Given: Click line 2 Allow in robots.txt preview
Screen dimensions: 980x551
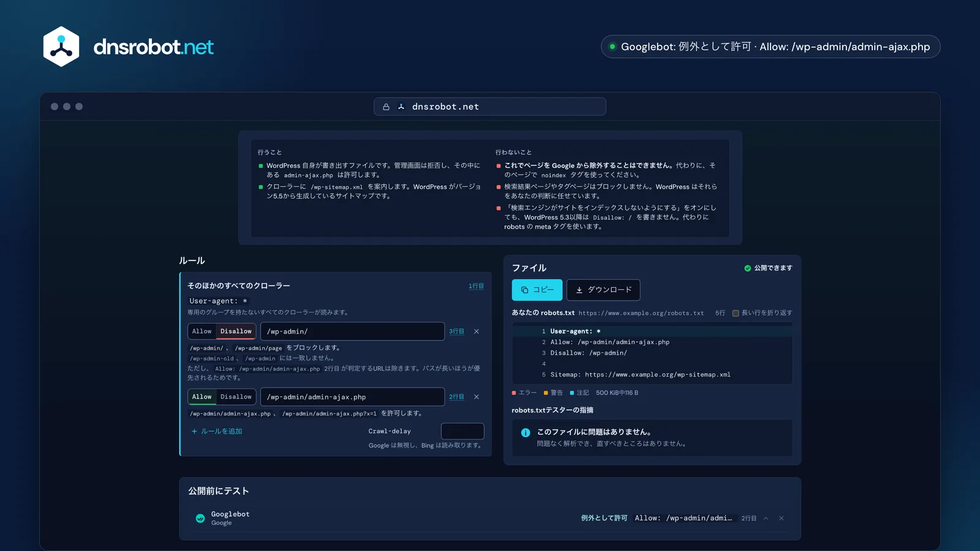Looking at the screenshot, I should click(609, 342).
